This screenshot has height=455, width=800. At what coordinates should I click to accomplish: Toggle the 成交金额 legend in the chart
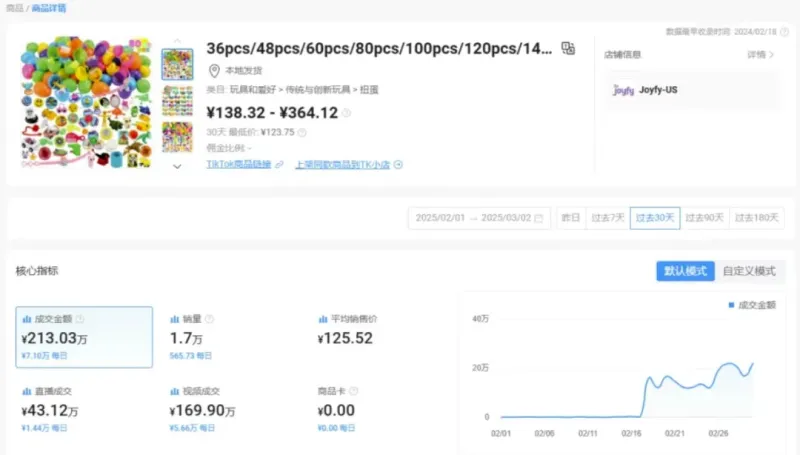point(750,305)
